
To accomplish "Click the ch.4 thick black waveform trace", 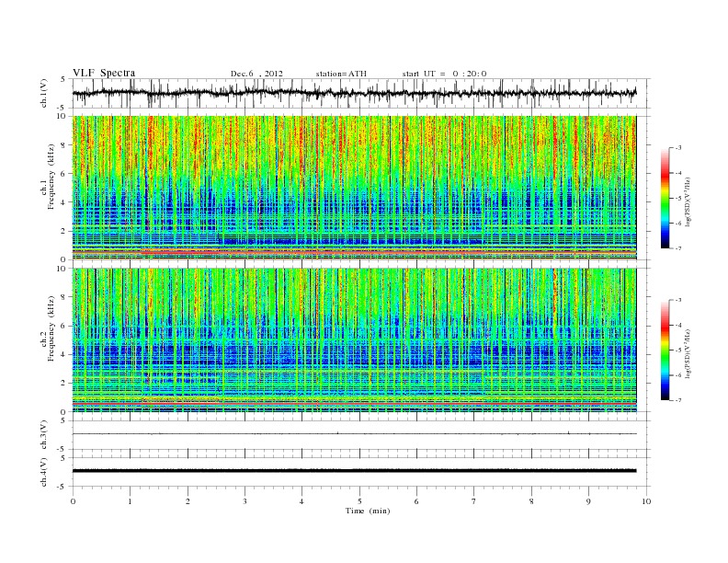I will tap(354, 471).
